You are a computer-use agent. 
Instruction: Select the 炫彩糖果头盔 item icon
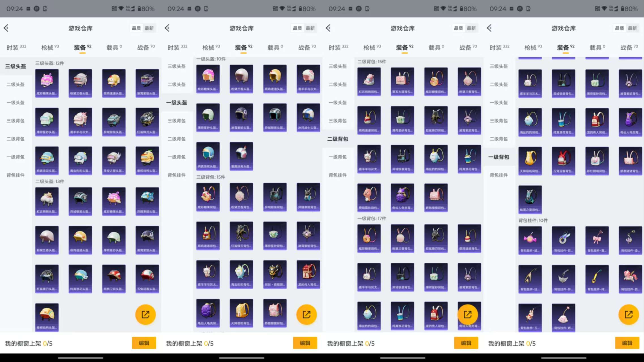[47, 83]
